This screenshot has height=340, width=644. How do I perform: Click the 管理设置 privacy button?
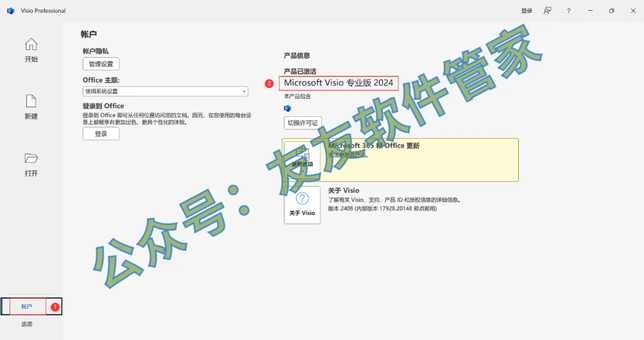coord(101,64)
